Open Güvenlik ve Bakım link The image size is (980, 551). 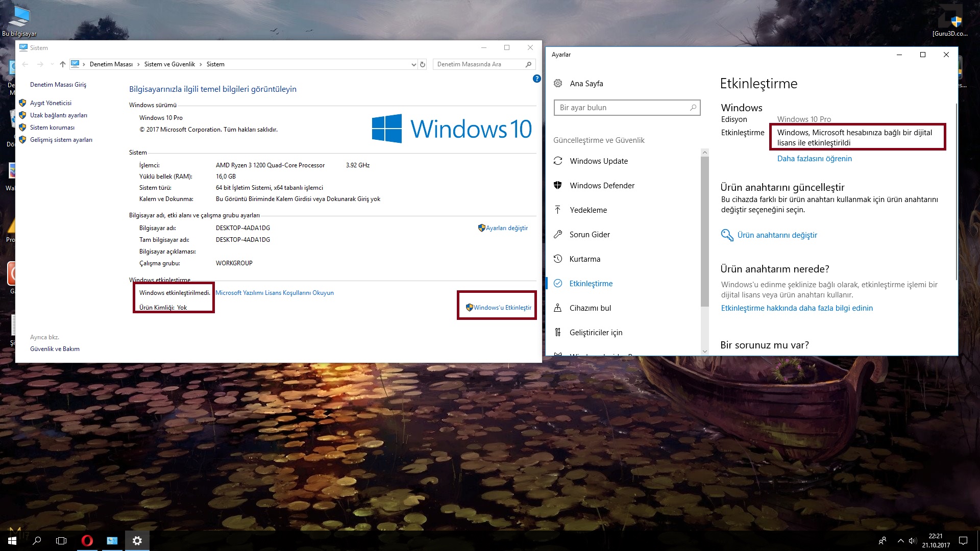(55, 349)
